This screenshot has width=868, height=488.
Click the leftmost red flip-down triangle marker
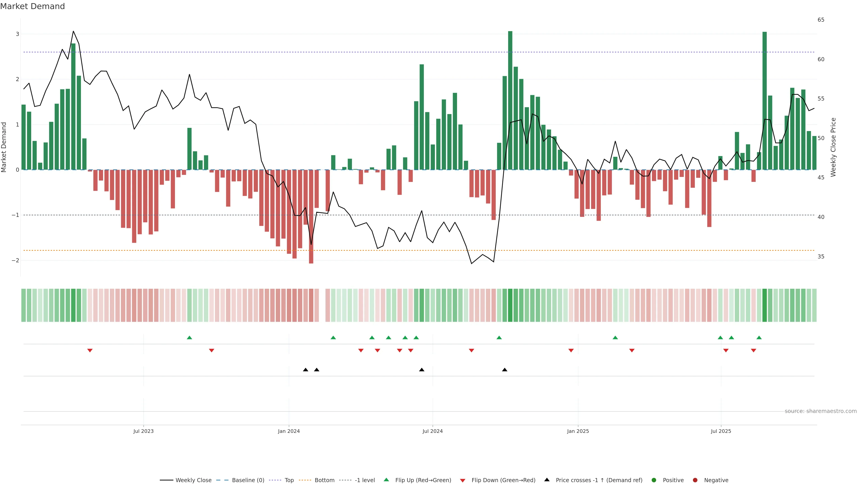[90, 351]
